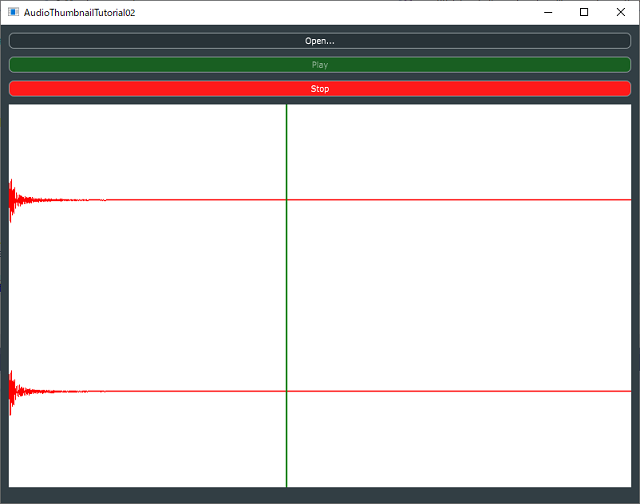Start playback with the green Play button
This screenshot has width=640, height=504.
320,65
